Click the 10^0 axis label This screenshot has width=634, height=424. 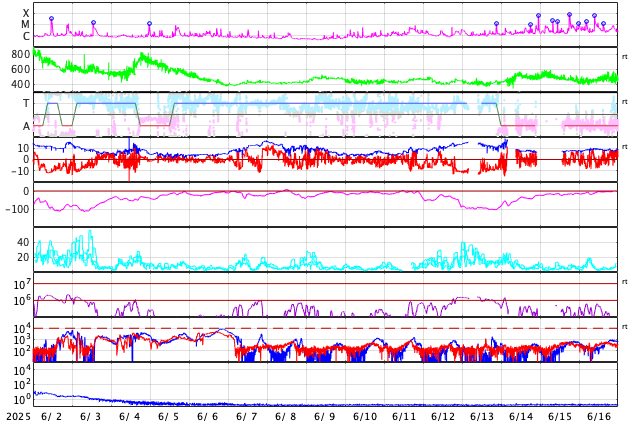tap(22, 399)
